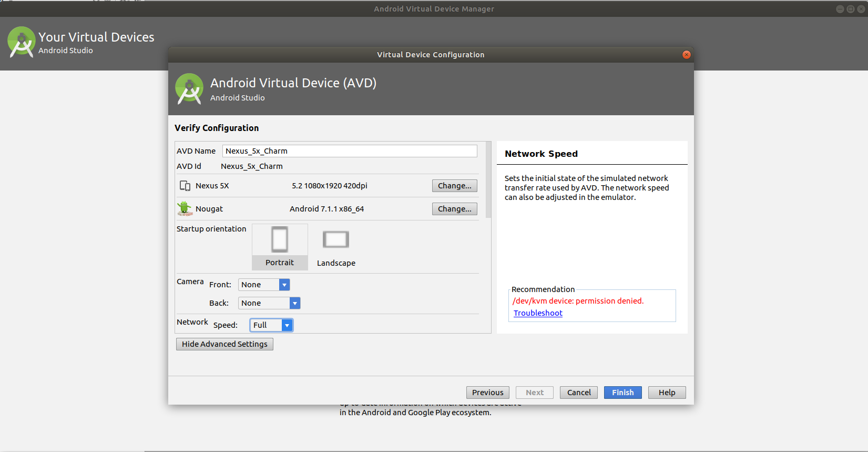Click the Recommendation group label
868x452 pixels.
pyautogui.click(x=543, y=289)
